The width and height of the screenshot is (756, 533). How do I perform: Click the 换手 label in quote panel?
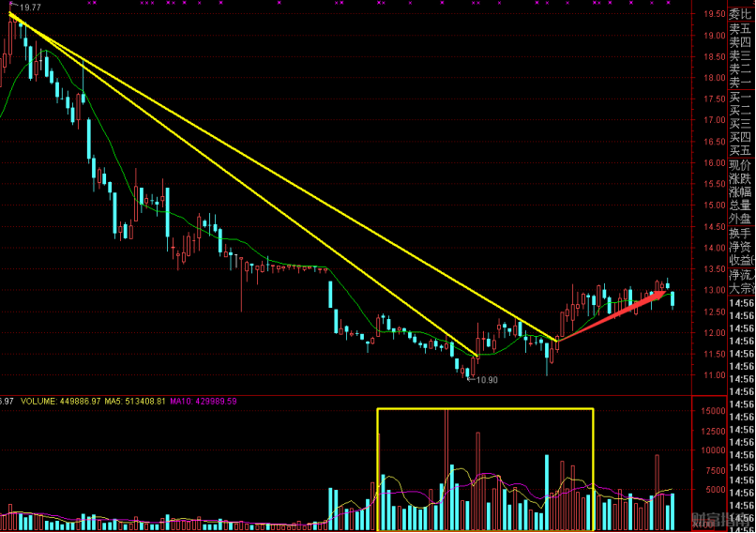740,234
